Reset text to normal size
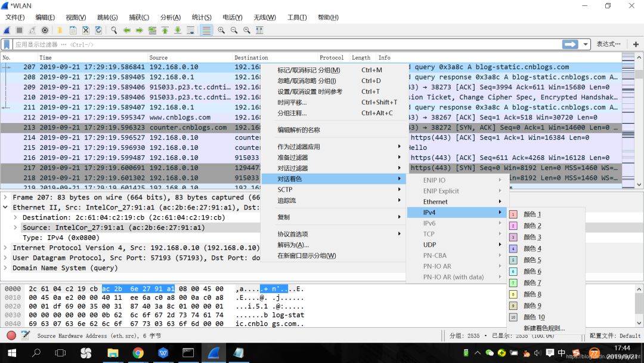Screen dimensions: 644x363 (247, 30)
